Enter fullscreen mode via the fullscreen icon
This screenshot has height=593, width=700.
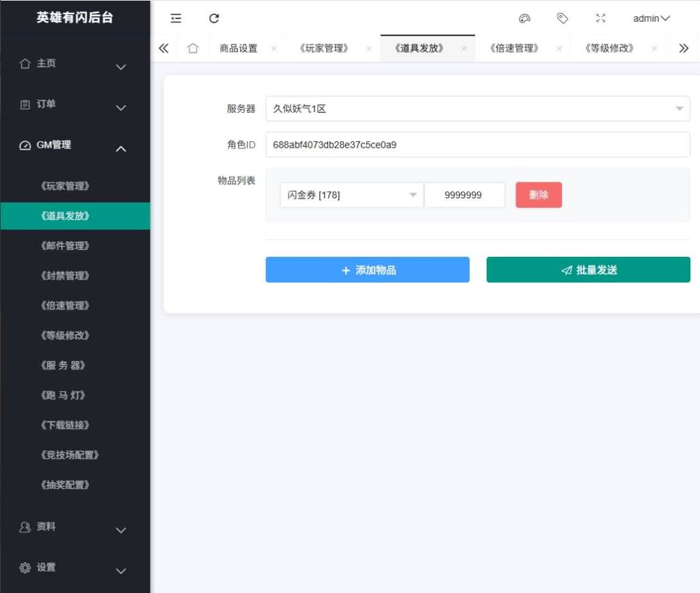601,18
